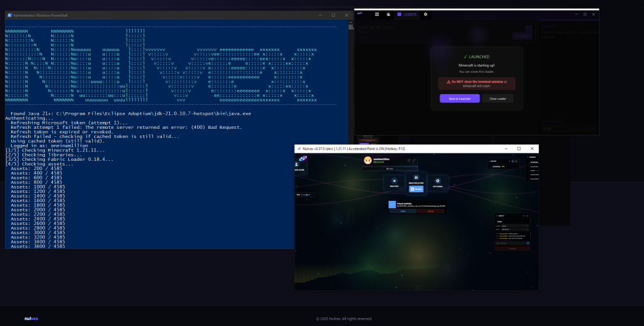Click the player avatar head
This screenshot has width=644, height=326.
pyautogui.click(x=368, y=161)
